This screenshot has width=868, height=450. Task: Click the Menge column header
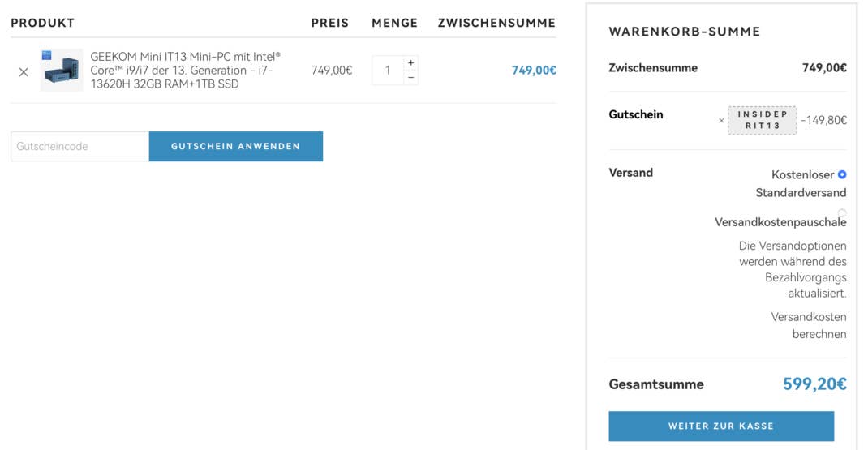pyautogui.click(x=395, y=23)
